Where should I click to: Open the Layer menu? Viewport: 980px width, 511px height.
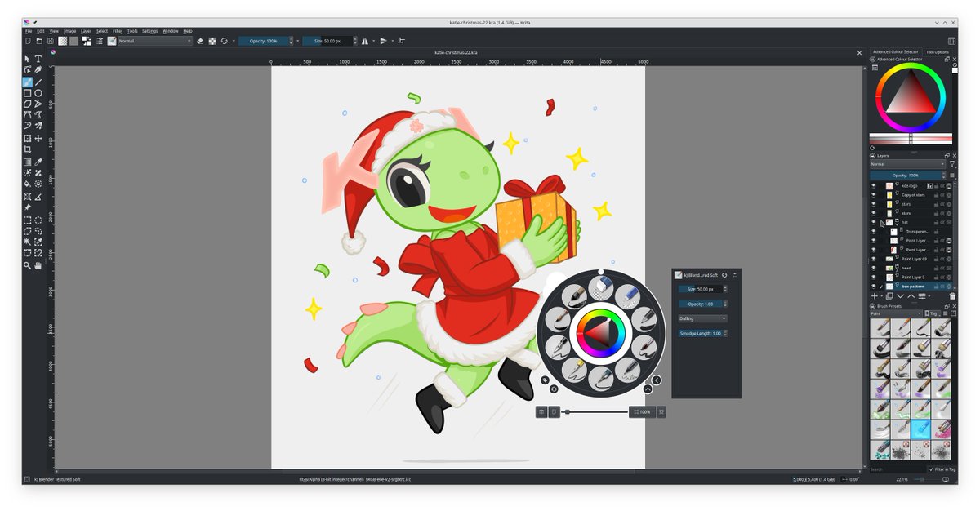pyautogui.click(x=86, y=31)
